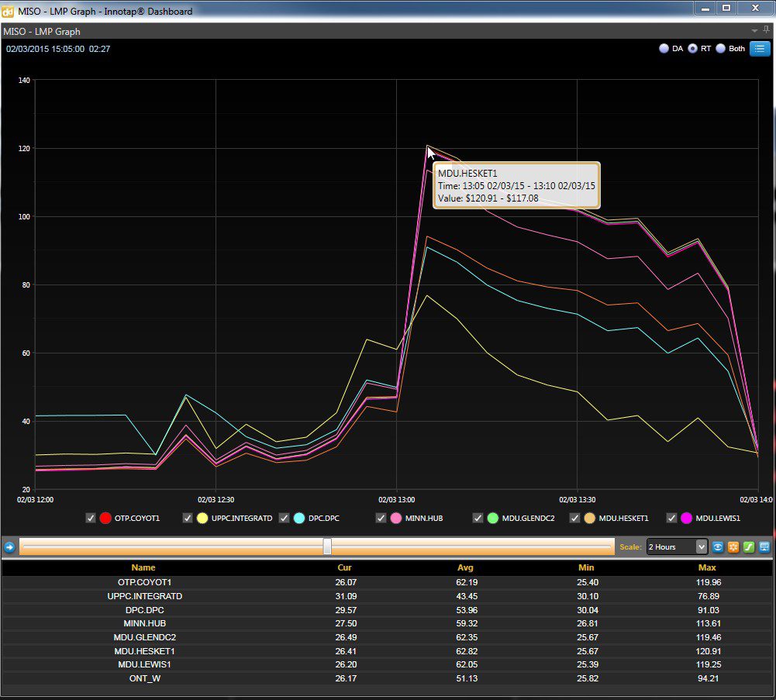Select the UPPC.INTEGRATD name in the table
The width and height of the screenshot is (776, 700).
[x=144, y=596]
